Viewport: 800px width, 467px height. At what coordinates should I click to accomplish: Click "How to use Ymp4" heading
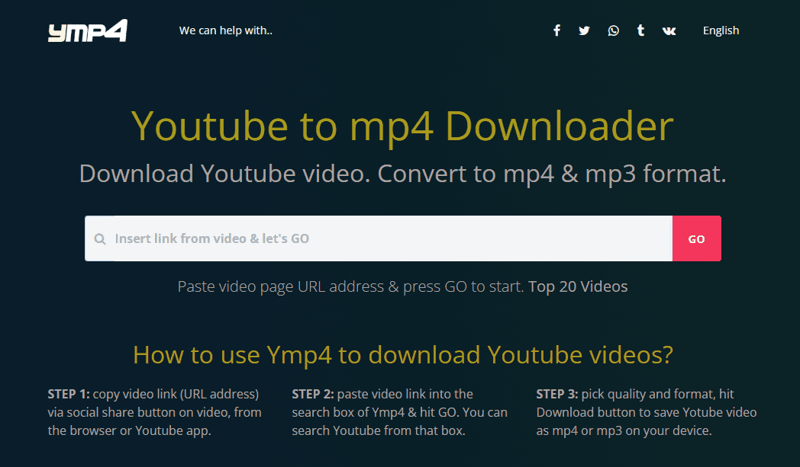click(403, 355)
